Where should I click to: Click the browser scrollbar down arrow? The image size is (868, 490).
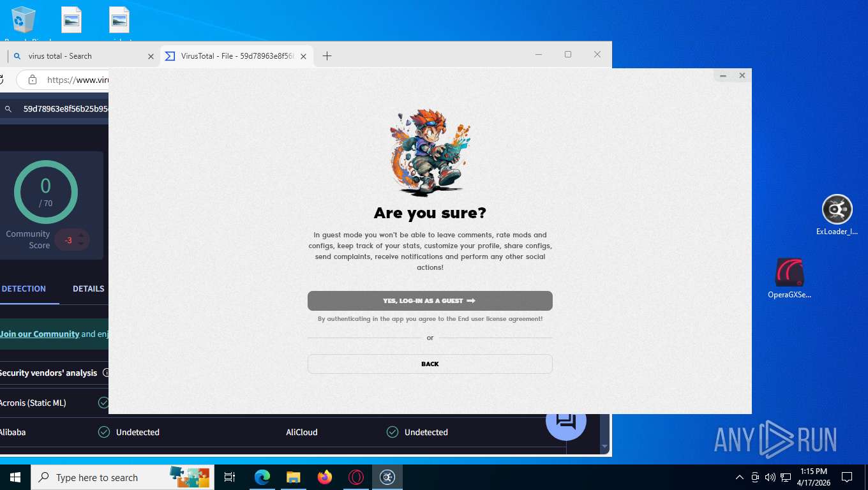click(x=605, y=447)
